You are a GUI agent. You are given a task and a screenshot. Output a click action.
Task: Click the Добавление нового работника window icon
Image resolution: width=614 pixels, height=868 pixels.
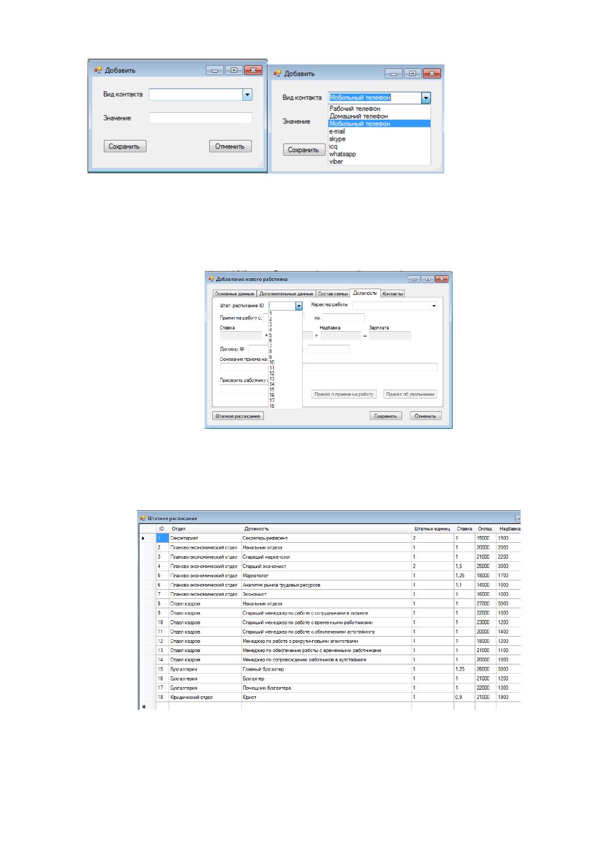[210, 279]
